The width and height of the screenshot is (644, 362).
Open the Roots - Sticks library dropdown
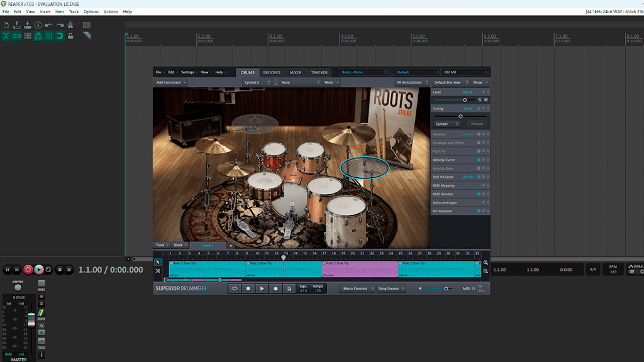point(364,72)
